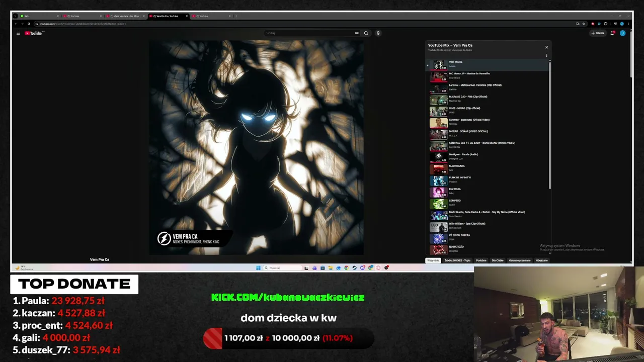
Task: Select MADRUGADA in the playlist
Action: tap(487, 168)
